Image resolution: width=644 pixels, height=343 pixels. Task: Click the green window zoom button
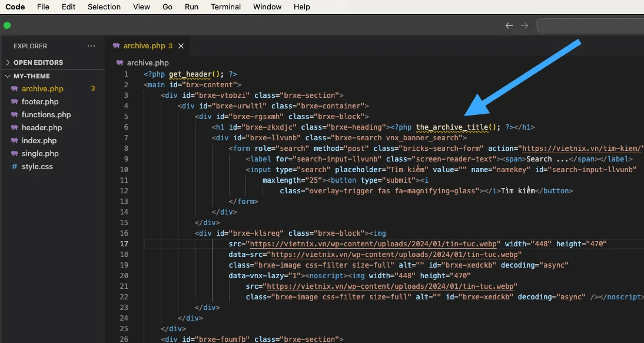(x=7, y=25)
